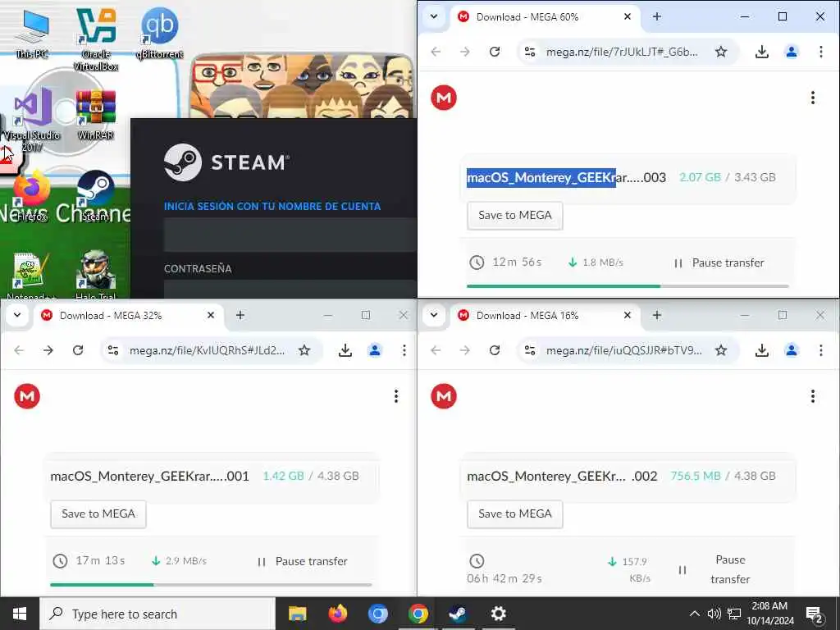
Task: Open tab search dropdown in MEGA 60% window
Action: pyautogui.click(x=434, y=16)
